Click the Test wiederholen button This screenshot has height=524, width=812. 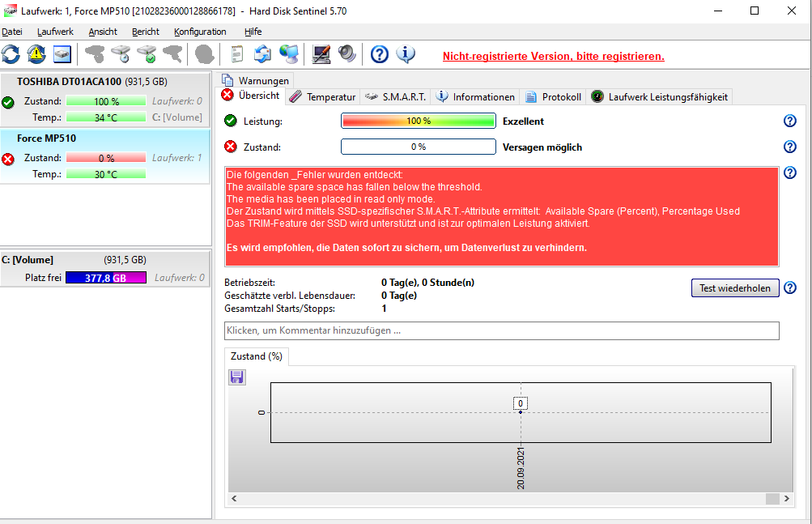735,288
